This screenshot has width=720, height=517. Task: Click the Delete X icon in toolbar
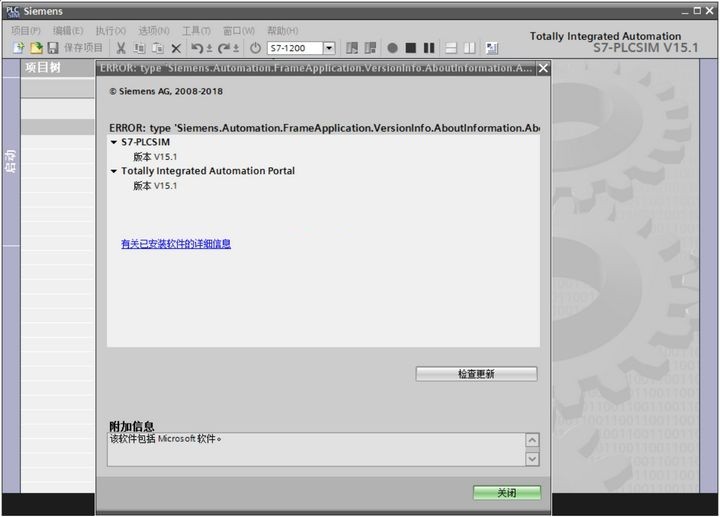click(176, 48)
